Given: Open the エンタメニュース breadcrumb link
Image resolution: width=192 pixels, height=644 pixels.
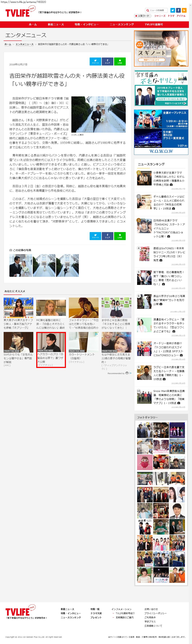Looking at the screenshot, I should click(24, 44).
